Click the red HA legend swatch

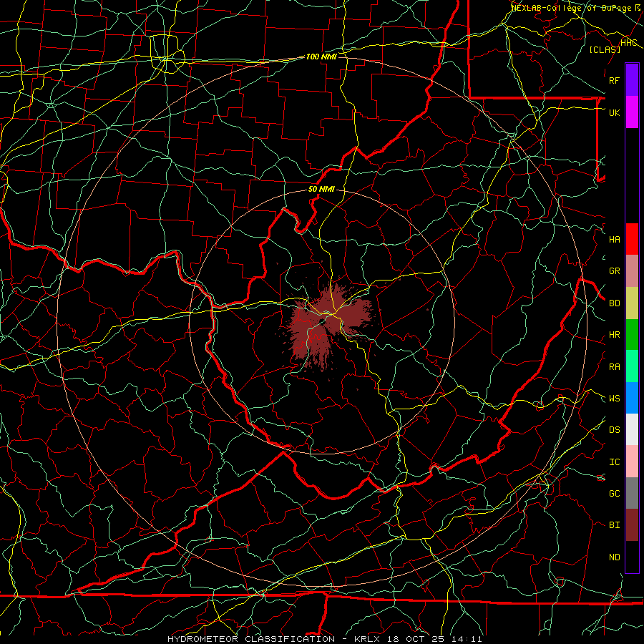tap(632, 239)
